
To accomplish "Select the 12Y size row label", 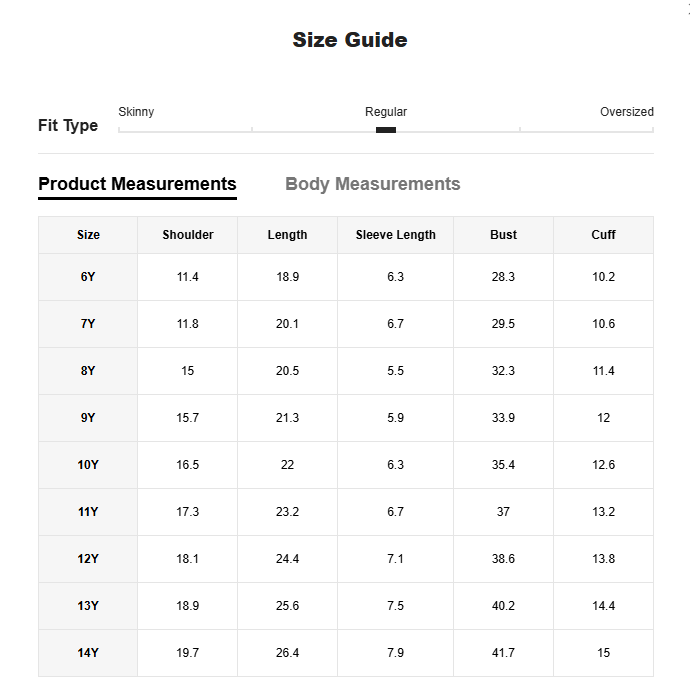I will click(88, 559).
